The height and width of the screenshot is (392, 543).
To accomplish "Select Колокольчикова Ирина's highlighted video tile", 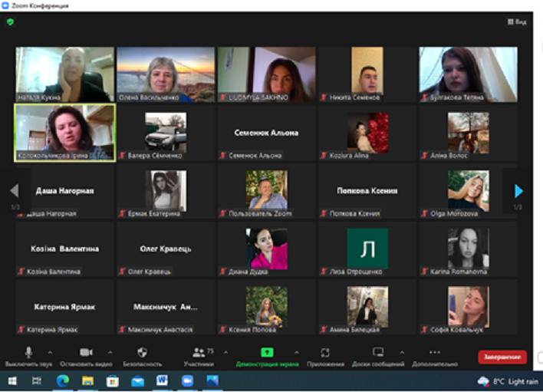I will (x=65, y=133).
